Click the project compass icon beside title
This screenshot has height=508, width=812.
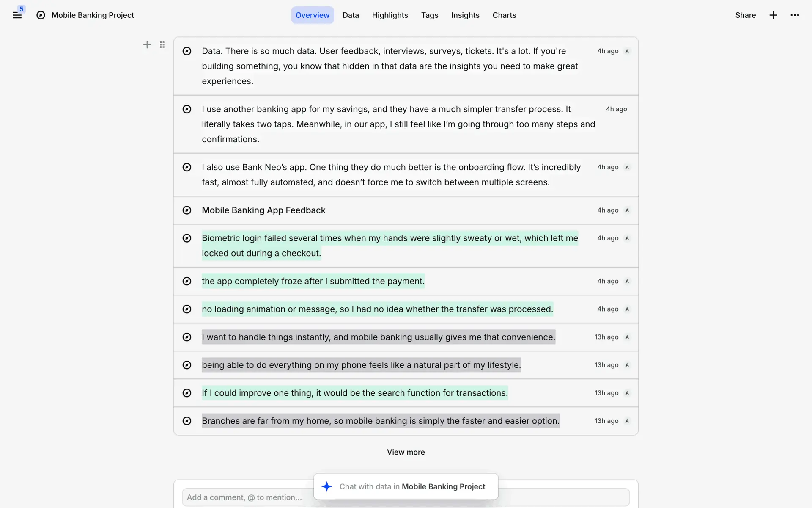41,15
